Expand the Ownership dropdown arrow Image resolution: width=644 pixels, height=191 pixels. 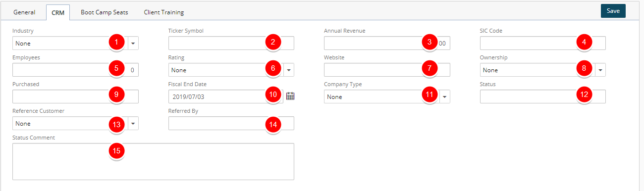tap(600, 70)
